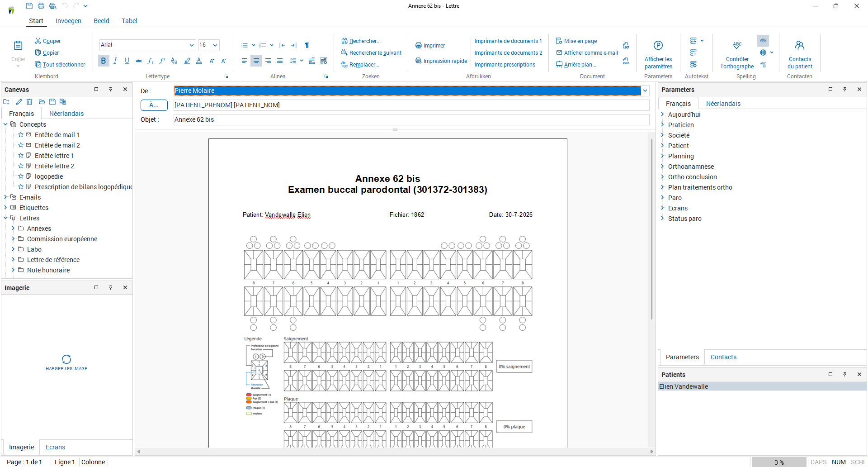Viewport: 868px width, 467px height.
Task: Click the autotext settings icon
Action: tap(693, 64)
